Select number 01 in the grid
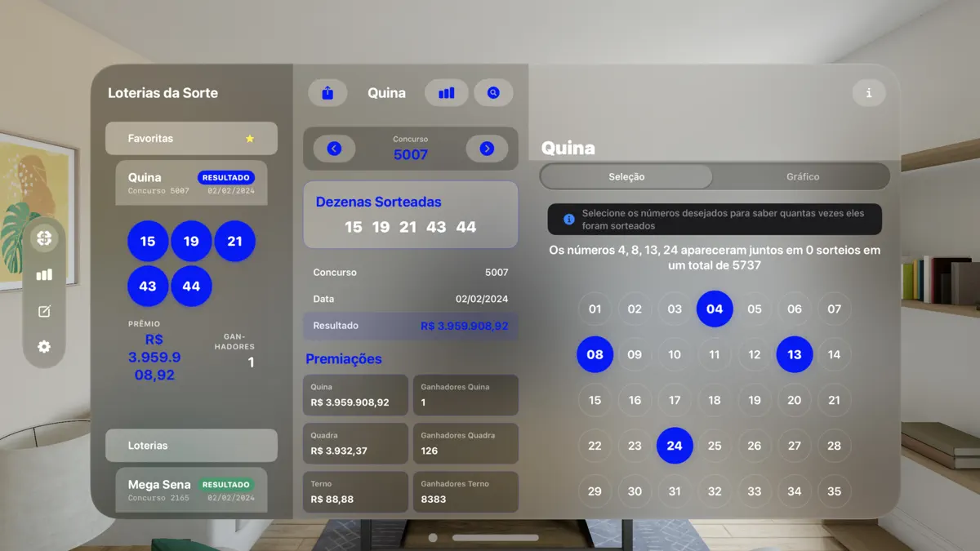980x551 pixels. click(595, 309)
